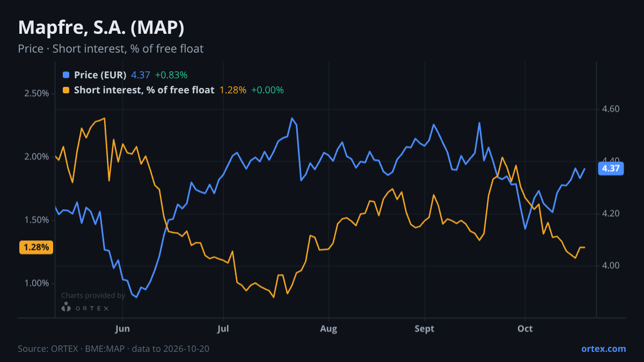The image size is (644, 362).
Task: Click the orange 1.28% axis badge
Action: [x=36, y=247]
